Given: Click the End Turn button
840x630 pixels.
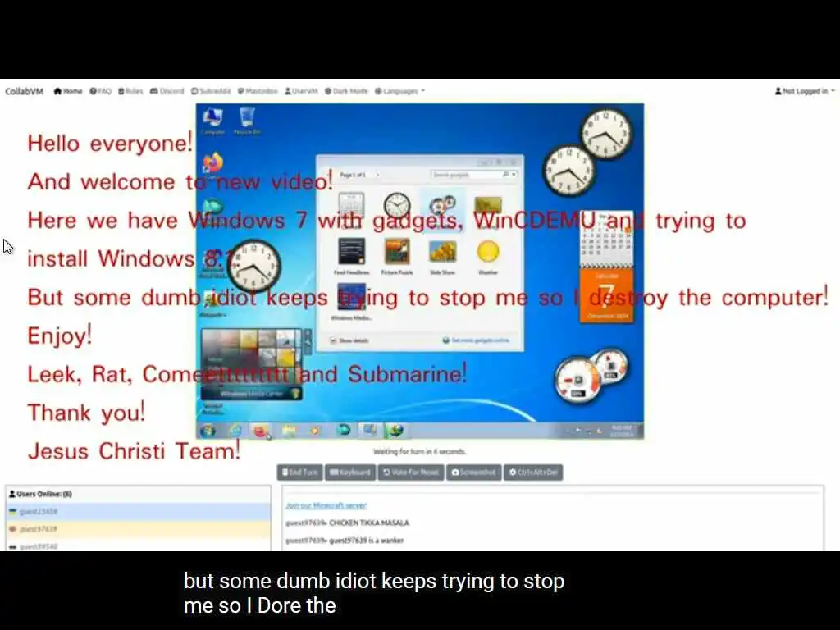Looking at the screenshot, I should (299, 472).
